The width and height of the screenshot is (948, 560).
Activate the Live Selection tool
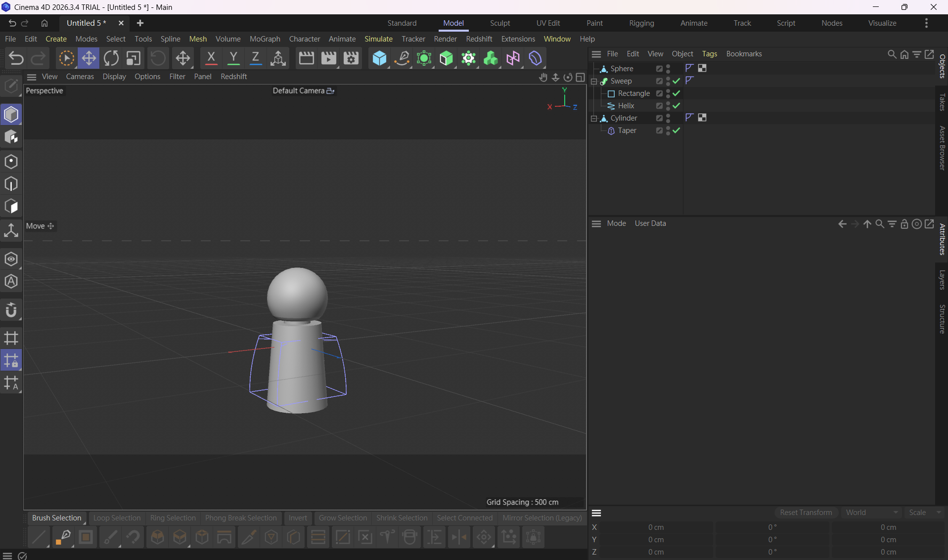[66, 58]
